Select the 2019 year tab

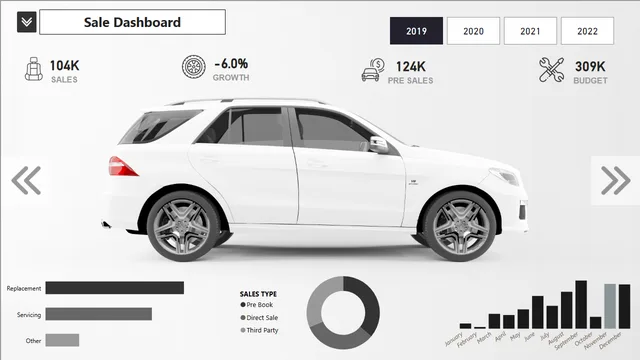point(416,31)
